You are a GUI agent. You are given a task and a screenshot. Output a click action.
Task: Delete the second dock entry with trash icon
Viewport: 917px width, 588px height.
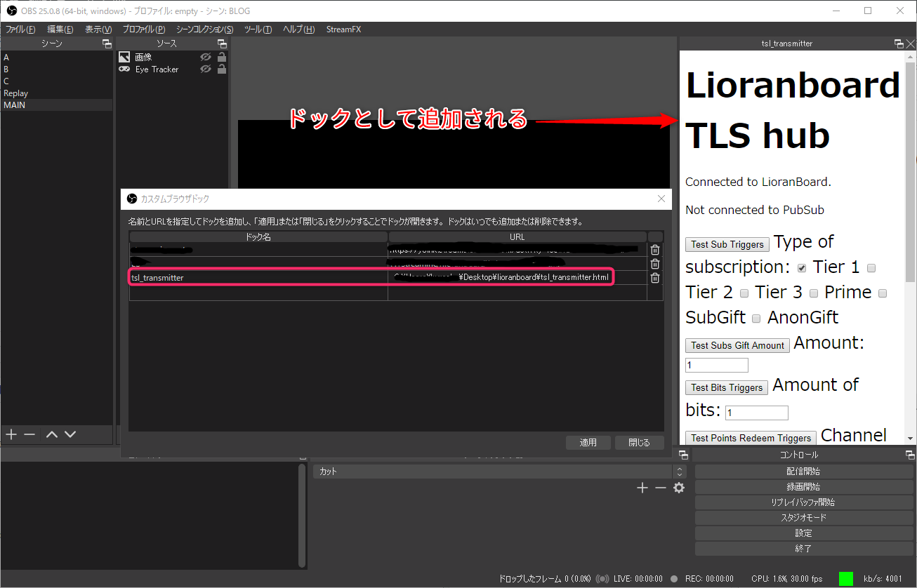(x=655, y=264)
